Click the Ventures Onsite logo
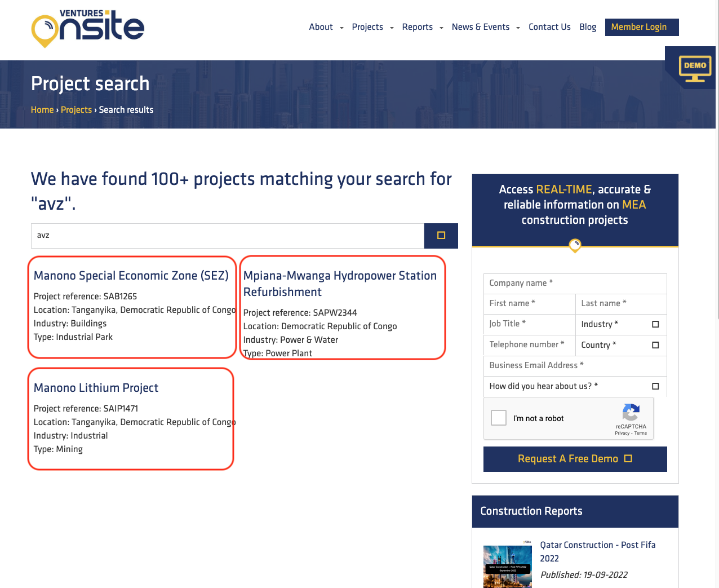The width and height of the screenshot is (719, 588). (88, 28)
